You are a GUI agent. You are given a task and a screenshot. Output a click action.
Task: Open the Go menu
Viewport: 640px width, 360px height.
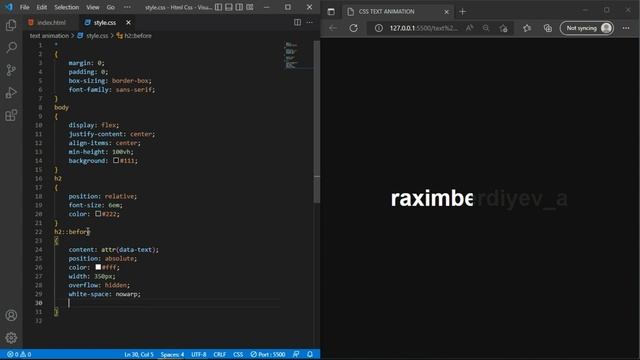point(111,7)
